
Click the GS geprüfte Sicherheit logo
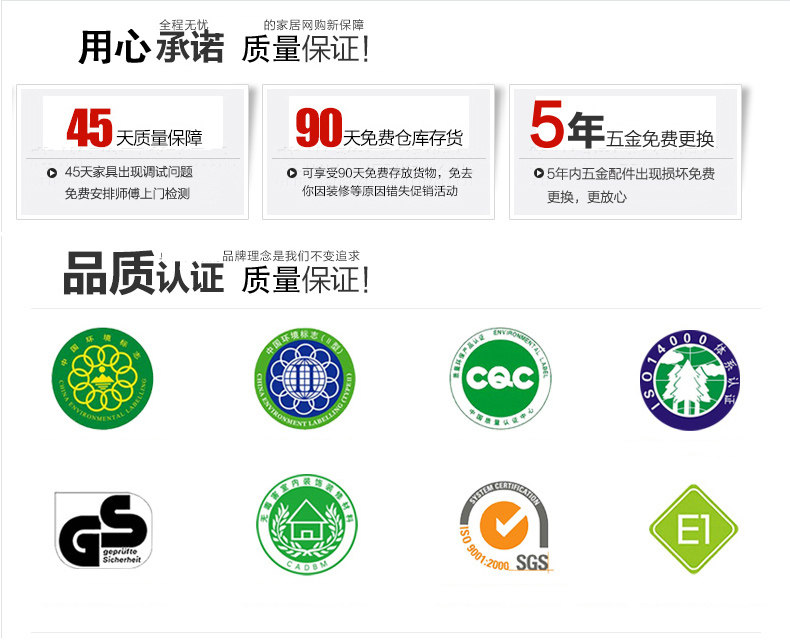pyautogui.click(x=103, y=530)
